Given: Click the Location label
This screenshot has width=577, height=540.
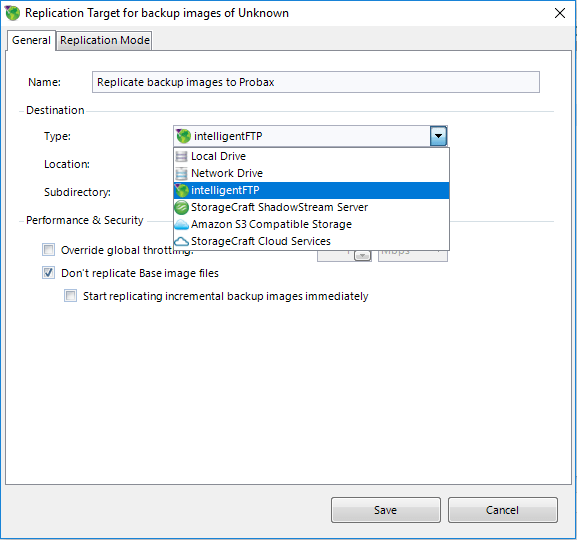Looking at the screenshot, I should click(67, 164).
